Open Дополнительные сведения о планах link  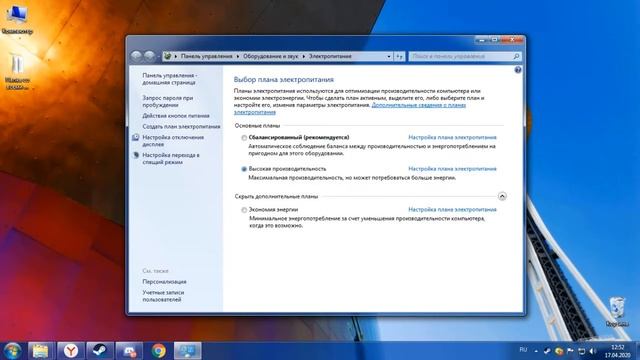pyautogui.click(x=418, y=105)
